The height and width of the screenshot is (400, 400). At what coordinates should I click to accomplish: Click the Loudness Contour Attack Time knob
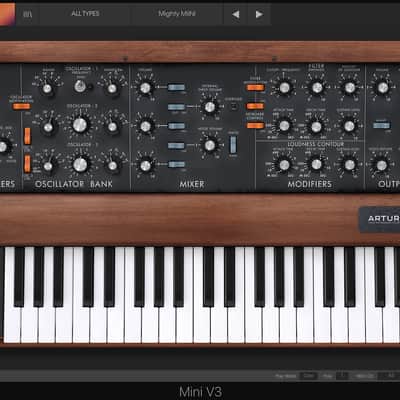point(284,165)
